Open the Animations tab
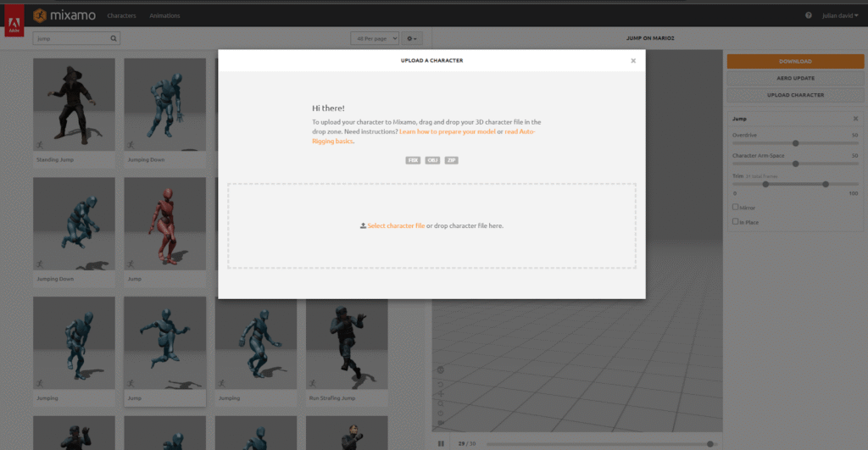The height and width of the screenshot is (450, 868). 164,15
